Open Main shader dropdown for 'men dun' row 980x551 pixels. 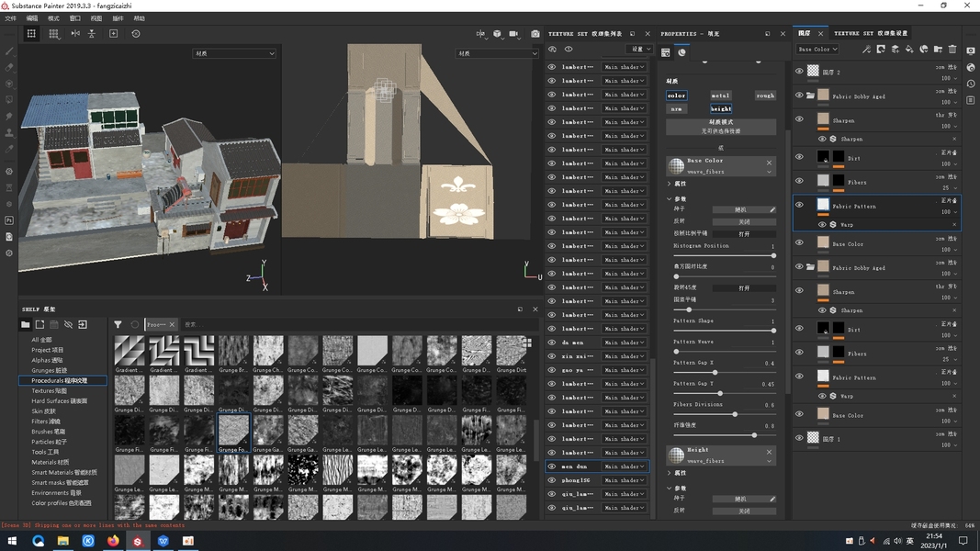pyautogui.click(x=624, y=466)
